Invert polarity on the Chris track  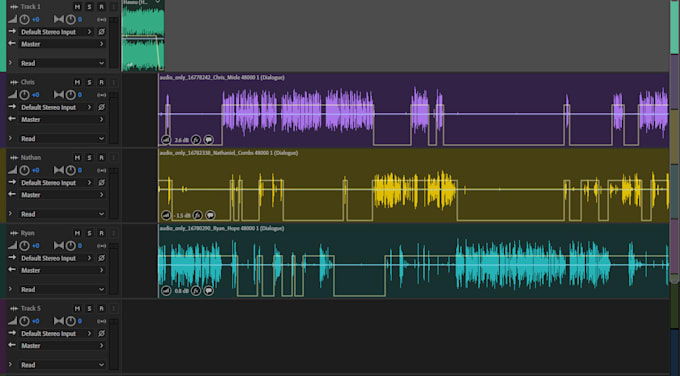pyautogui.click(x=101, y=107)
